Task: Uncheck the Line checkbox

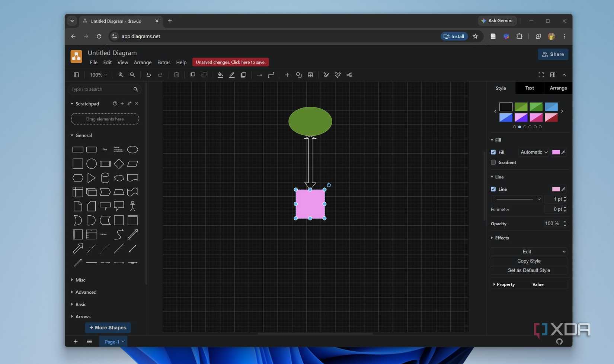Action: click(493, 189)
